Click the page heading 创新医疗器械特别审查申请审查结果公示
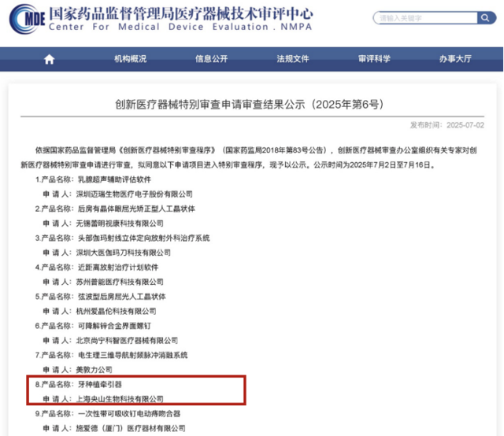 pos(252,104)
